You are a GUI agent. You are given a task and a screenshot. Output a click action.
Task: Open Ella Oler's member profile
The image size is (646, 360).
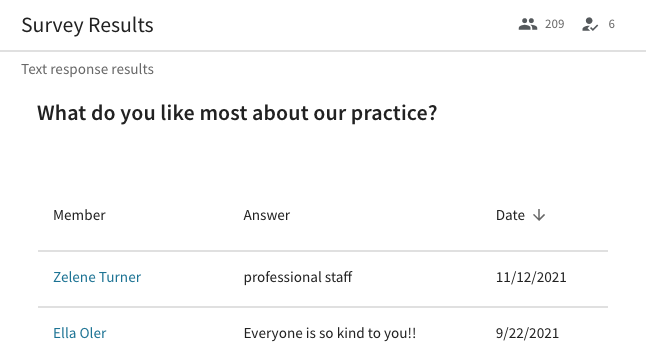click(80, 333)
